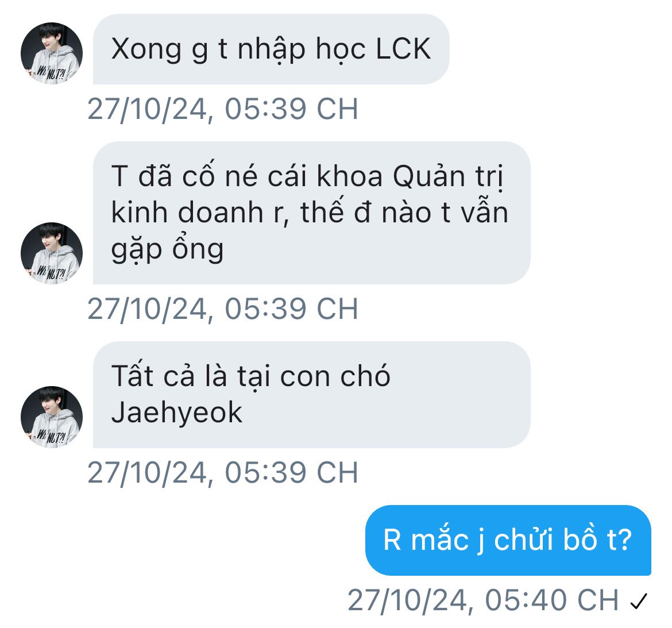The width and height of the screenshot is (672, 628).
Task: Click the words 'con chó' in the third message
Action: point(335,376)
